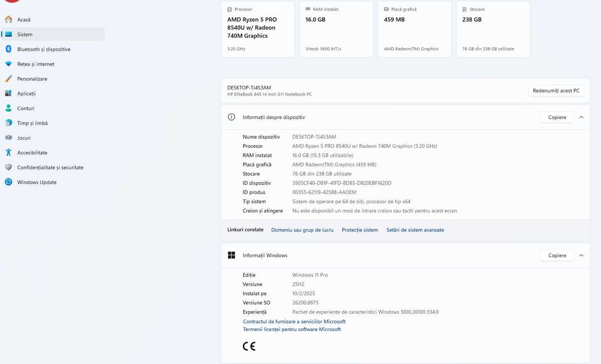Viewport: 601px width, 364px height.
Task: Click the 238 GB storage card value
Action: click(472, 20)
